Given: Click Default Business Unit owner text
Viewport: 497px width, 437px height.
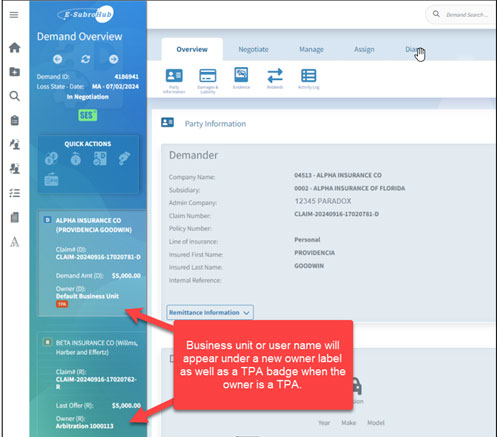Looking at the screenshot, I should [87, 296].
